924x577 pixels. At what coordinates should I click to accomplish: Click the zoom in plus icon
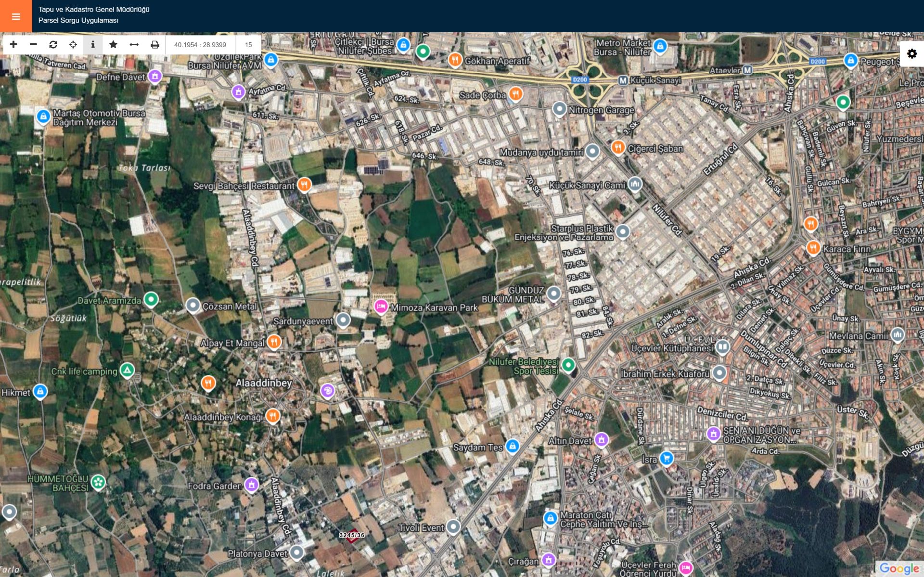[x=13, y=45]
